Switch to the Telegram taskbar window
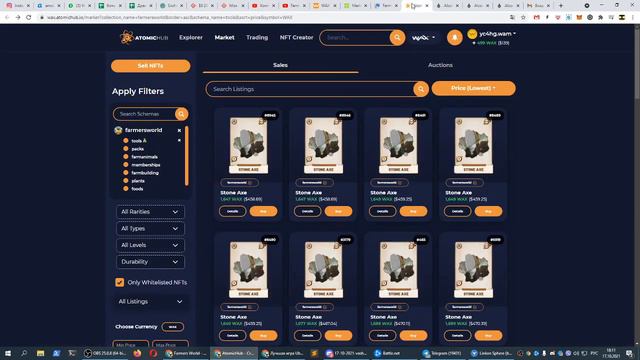 tap(442, 353)
